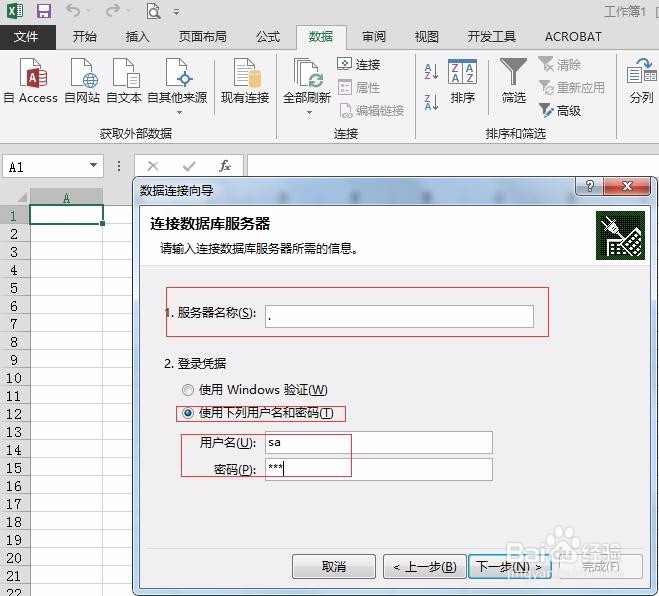Sort descending Z to A
The image size is (659, 596).
tap(431, 102)
